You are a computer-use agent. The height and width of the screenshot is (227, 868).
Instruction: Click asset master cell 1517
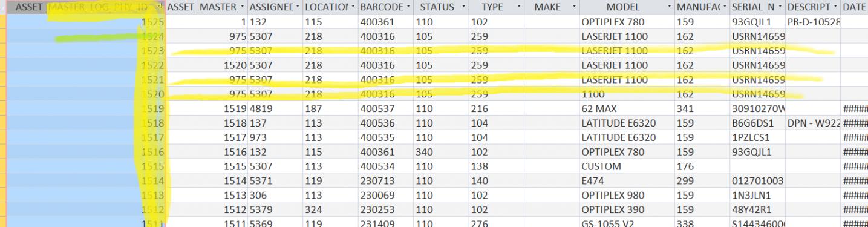pyautogui.click(x=206, y=137)
